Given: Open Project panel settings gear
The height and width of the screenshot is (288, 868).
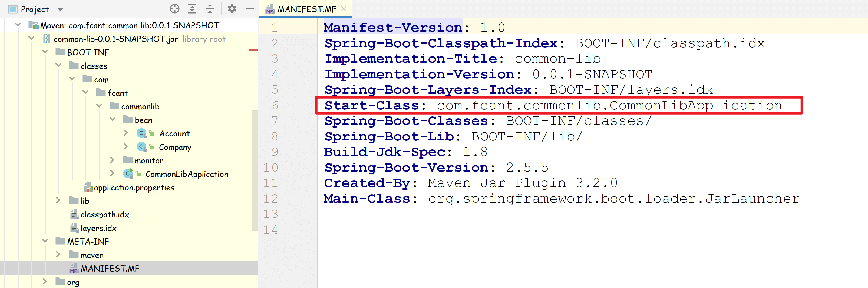Looking at the screenshot, I should [x=232, y=9].
